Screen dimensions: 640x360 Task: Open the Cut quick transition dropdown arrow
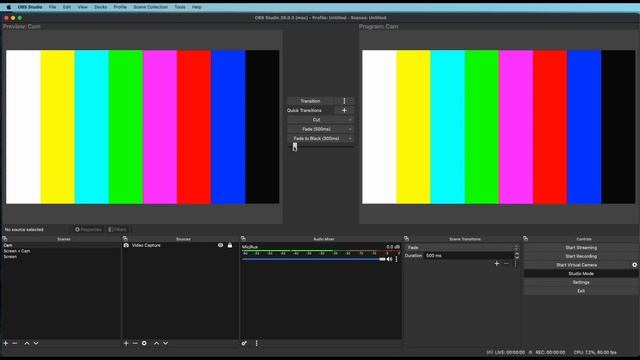coord(350,120)
